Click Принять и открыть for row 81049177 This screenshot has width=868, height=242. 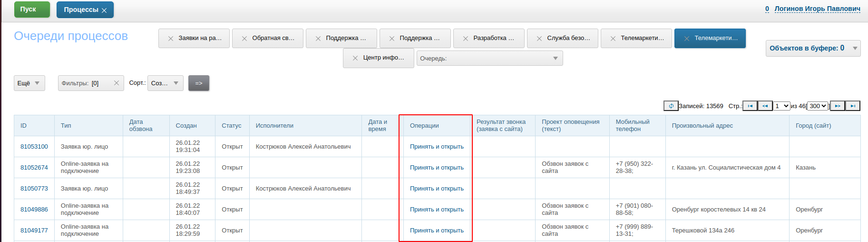[437, 231]
